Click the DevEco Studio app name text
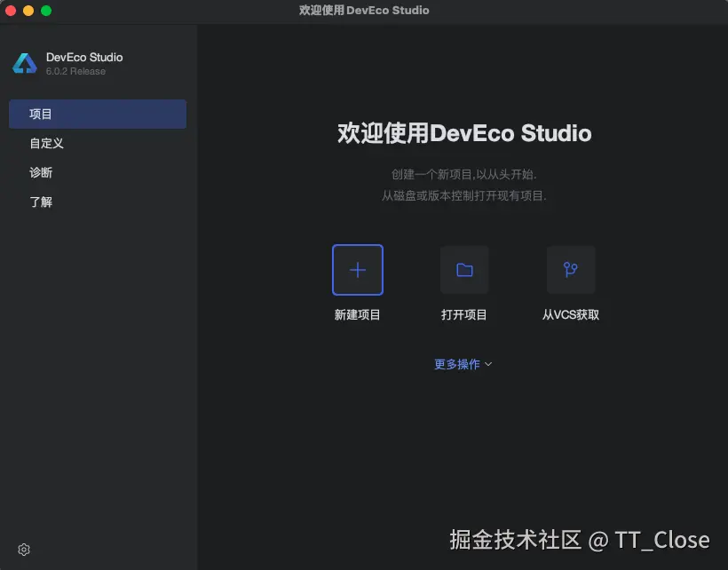Screen dimensions: 728x570 84,57
